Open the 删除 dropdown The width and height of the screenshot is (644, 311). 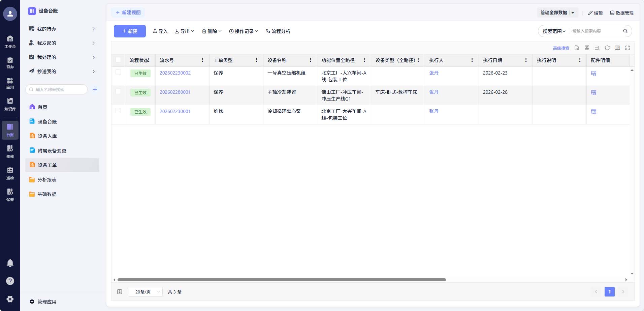212,31
